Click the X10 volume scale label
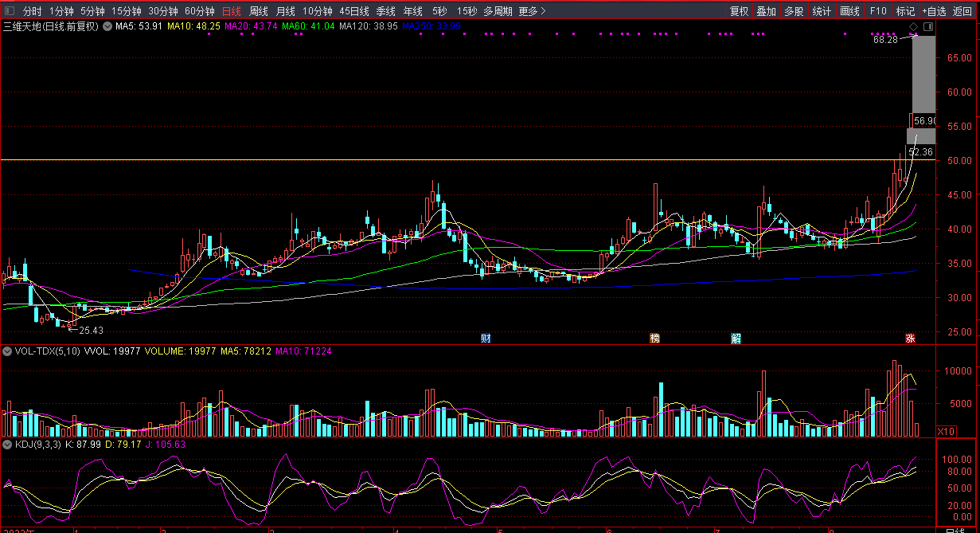 click(946, 430)
